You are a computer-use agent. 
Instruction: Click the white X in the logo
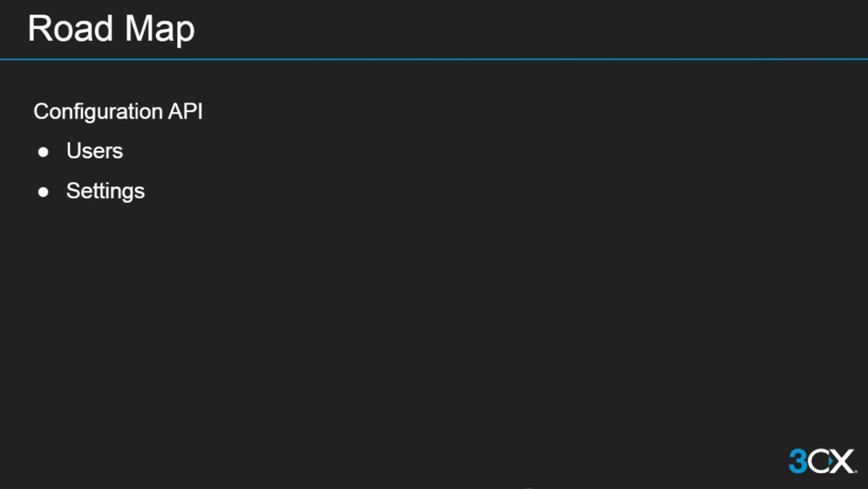[x=843, y=461]
